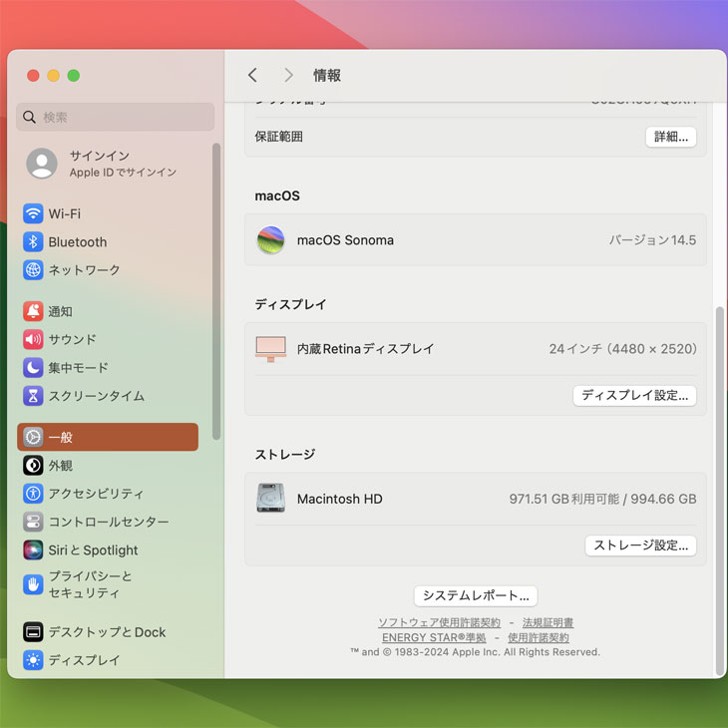Viewport: 728px width, 728px height.
Task: Open 法規証明書 link
Action: click(547, 622)
